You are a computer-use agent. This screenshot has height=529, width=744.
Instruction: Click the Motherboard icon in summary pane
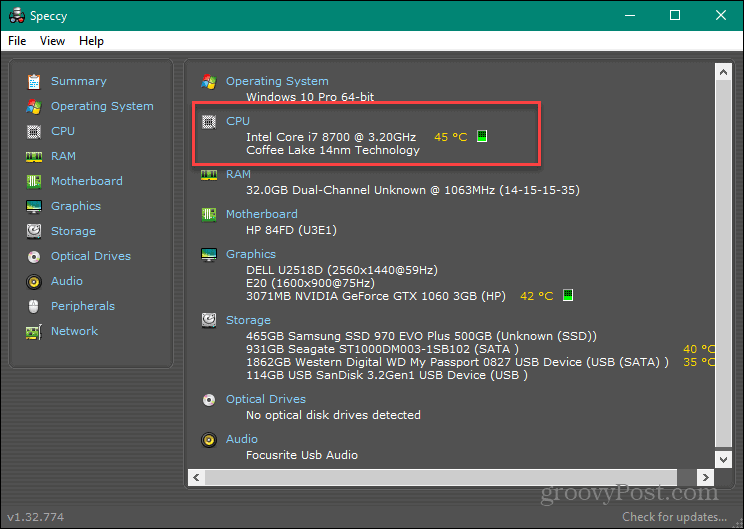pyautogui.click(x=209, y=214)
